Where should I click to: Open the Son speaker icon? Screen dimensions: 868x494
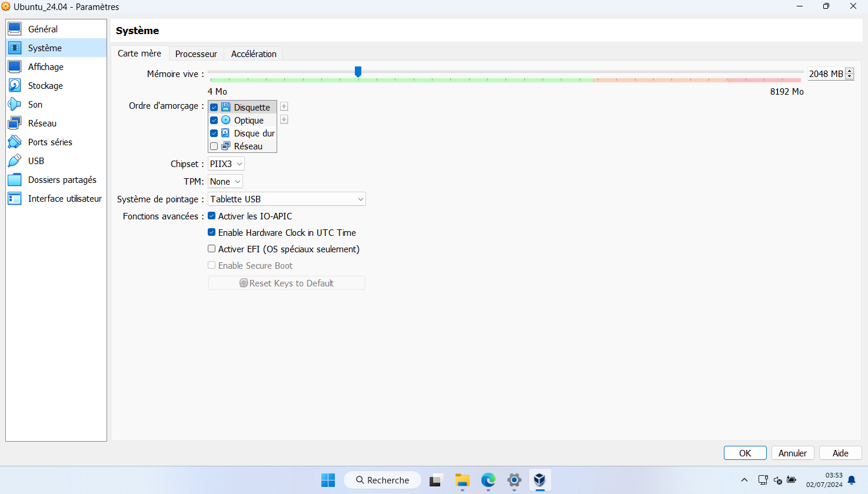click(15, 104)
